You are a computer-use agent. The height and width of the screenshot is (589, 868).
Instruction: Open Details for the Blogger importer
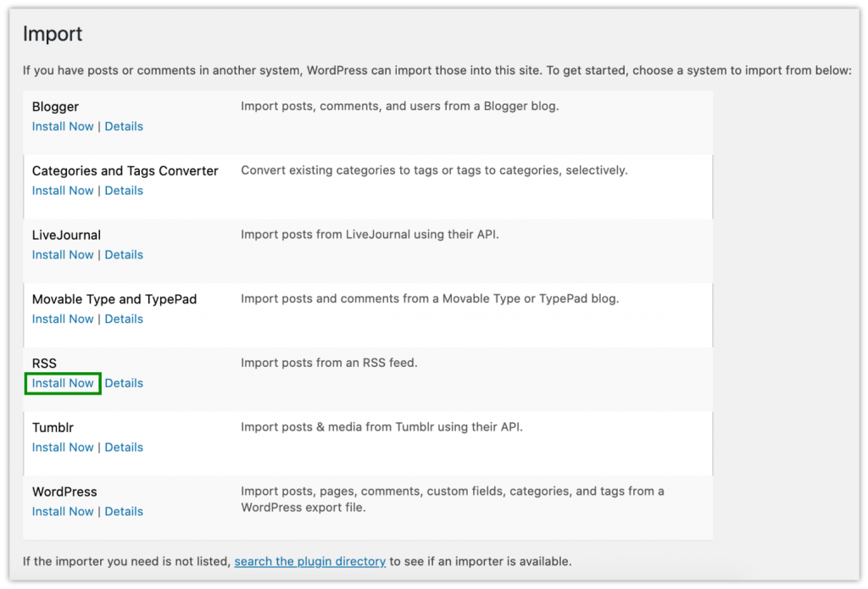(x=124, y=125)
